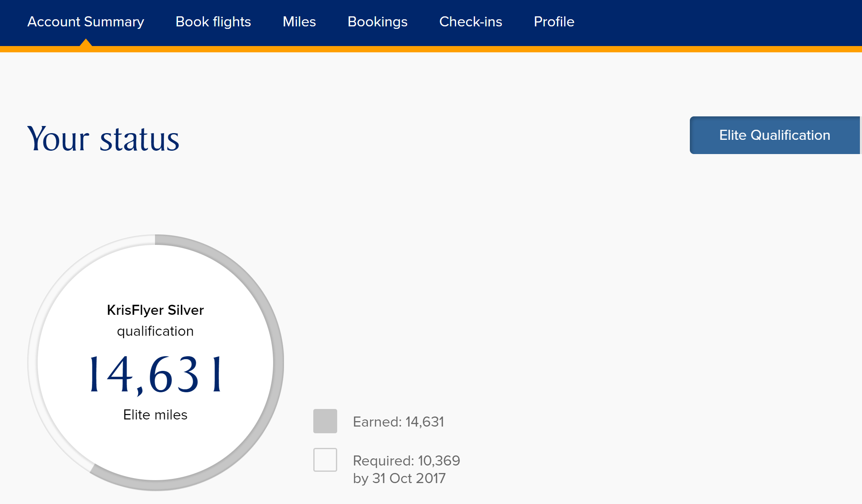Click the Elite Qualification button

[774, 135]
